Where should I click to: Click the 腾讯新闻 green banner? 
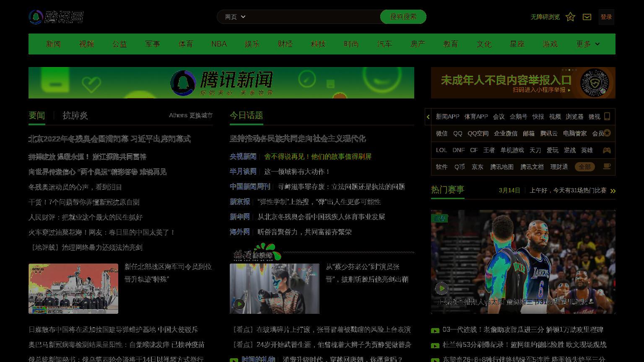221,83
